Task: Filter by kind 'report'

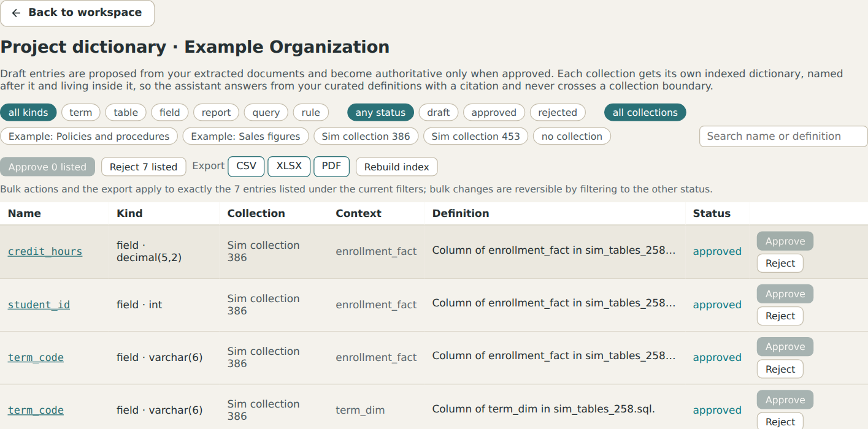Action: click(217, 112)
